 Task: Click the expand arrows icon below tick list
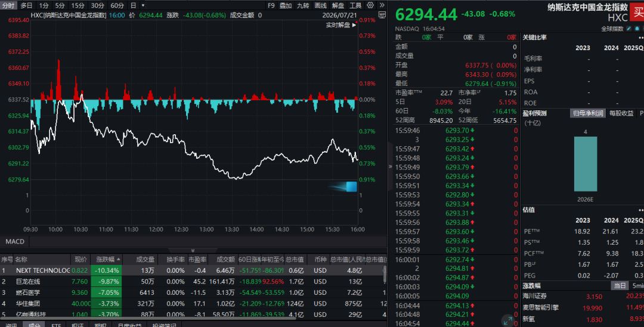coord(507,320)
